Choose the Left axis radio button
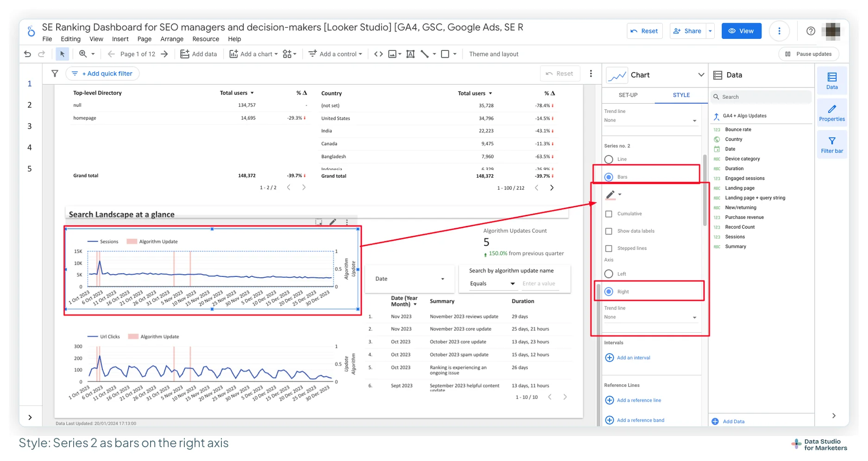This screenshot has height=461, width=868. [x=609, y=274]
